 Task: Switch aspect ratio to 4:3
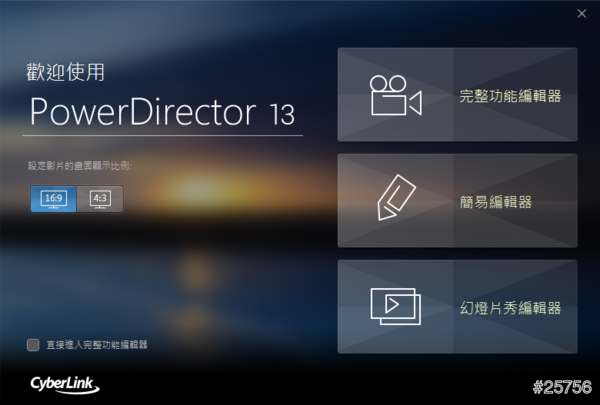click(x=100, y=199)
